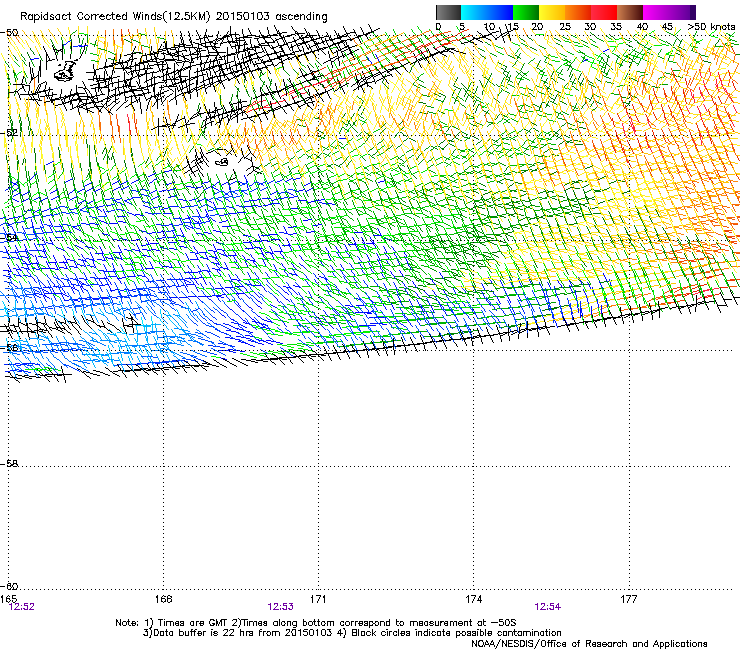The height and width of the screenshot is (650, 740).
Task: Click the -58 latitude axis label
Action: pos(9,464)
